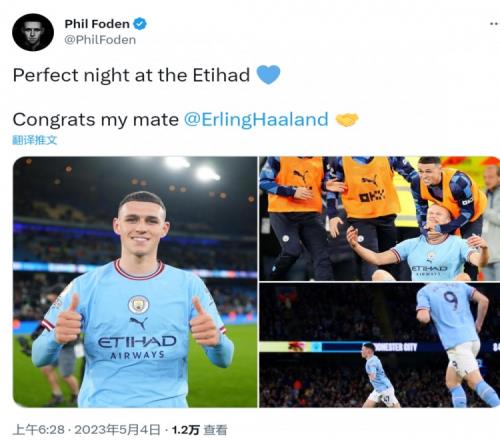Click the 2023年5月4日 date
This screenshot has width=500, height=440.
117,430
